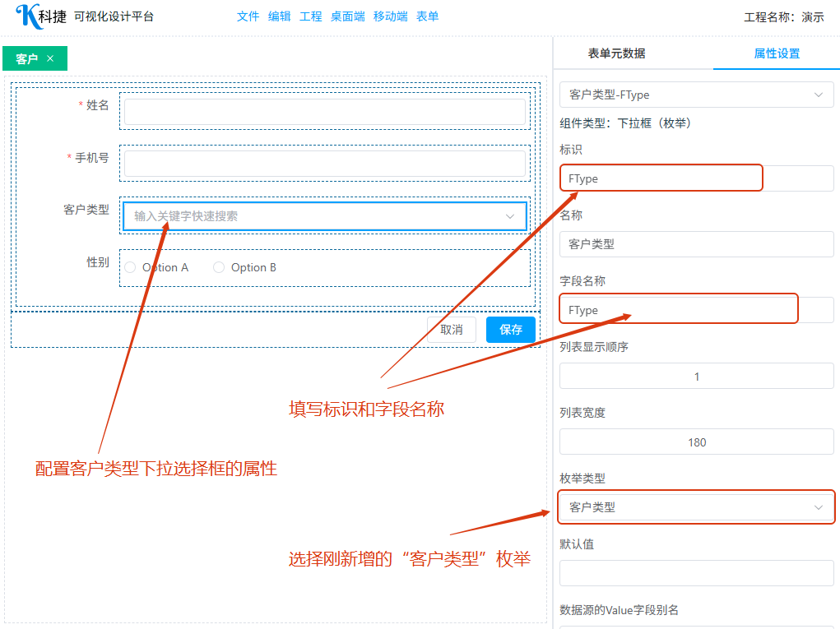The width and height of the screenshot is (840, 629).
Task: Switch to the 属性设置 tab
Action: tap(776, 53)
